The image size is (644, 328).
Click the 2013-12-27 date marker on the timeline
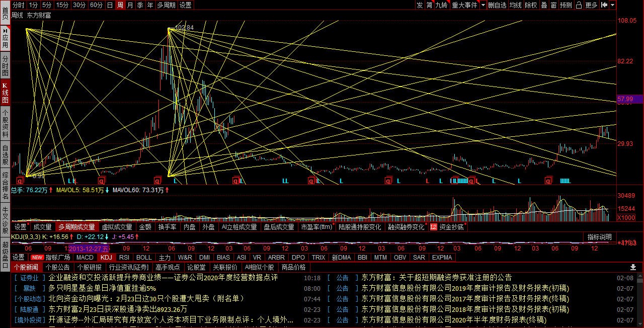click(89, 249)
